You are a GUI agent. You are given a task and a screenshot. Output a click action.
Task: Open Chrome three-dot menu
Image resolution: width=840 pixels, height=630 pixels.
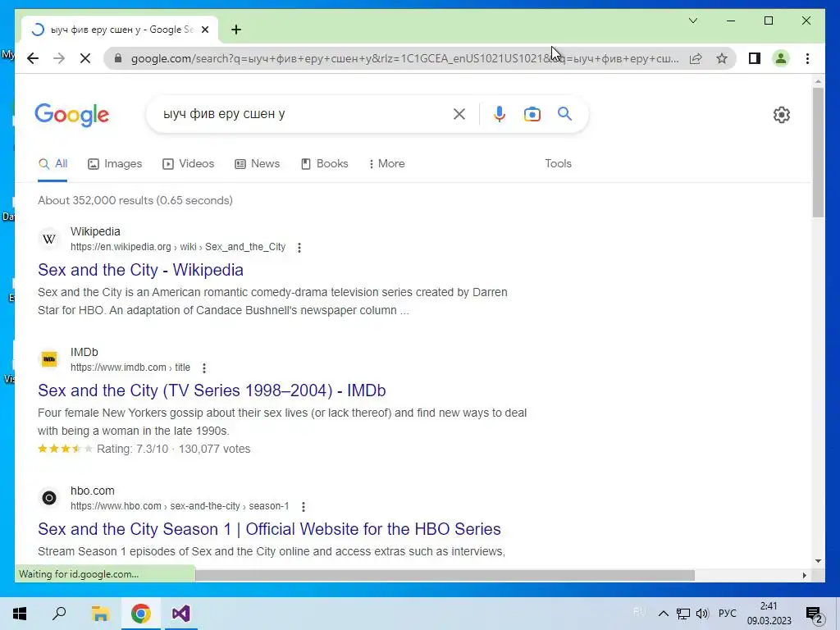pyautogui.click(x=807, y=58)
